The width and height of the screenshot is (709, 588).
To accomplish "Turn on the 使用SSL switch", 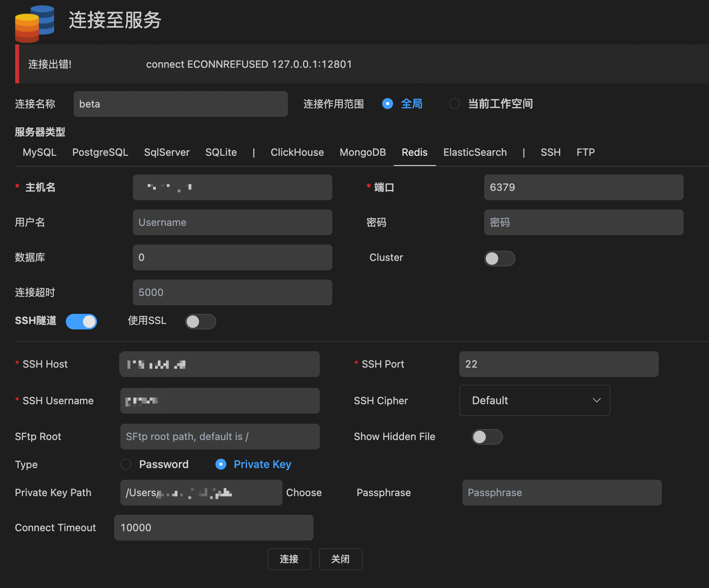I will pos(200,321).
